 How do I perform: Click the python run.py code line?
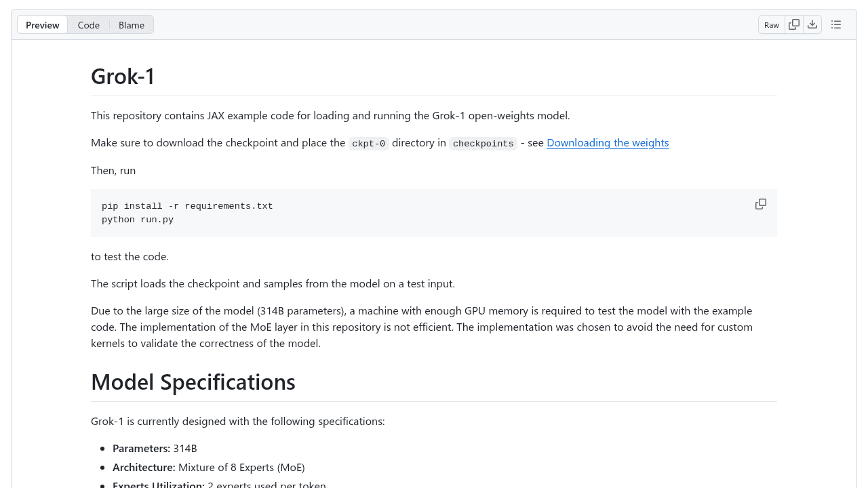click(138, 220)
